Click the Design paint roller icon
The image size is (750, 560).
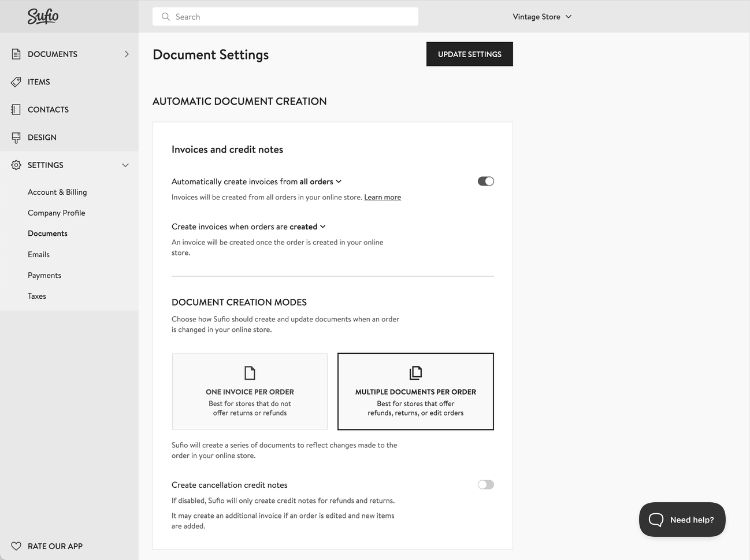(x=16, y=138)
